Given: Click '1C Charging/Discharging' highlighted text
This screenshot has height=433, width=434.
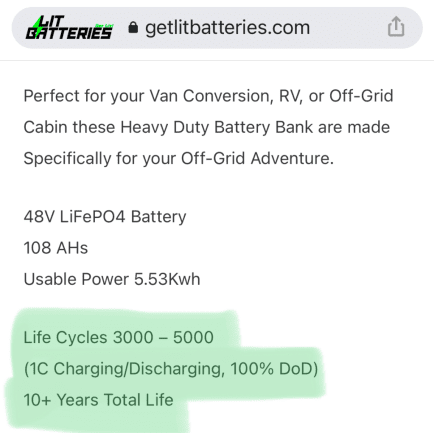Looking at the screenshot, I should [124, 369].
